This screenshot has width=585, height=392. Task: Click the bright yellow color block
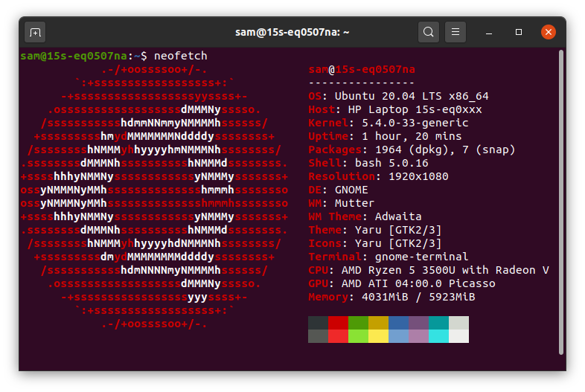[379, 336]
